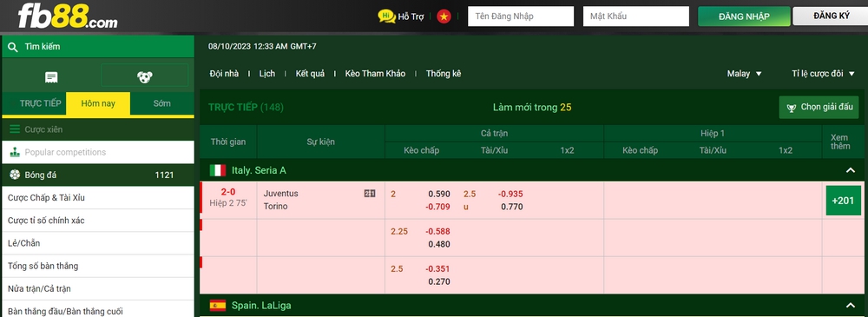Click the Hỗ Trợ support link
The width and height of the screenshot is (868, 317).
(411, 17)
